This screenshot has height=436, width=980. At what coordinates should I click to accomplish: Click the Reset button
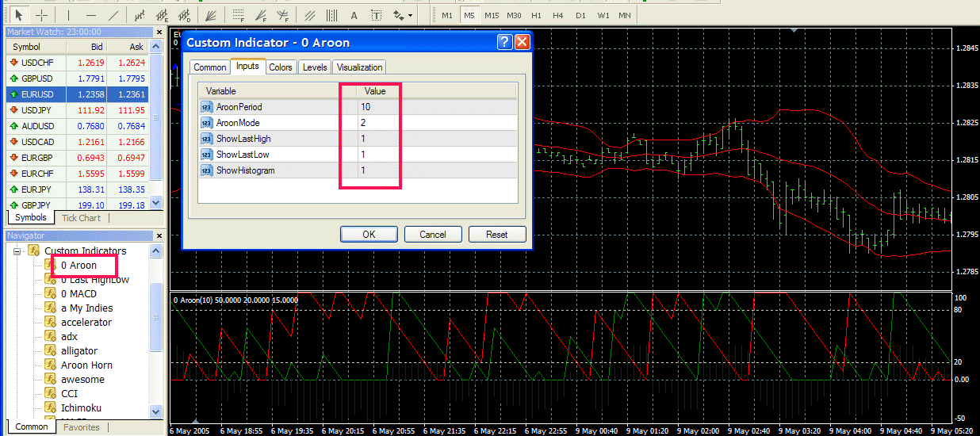point(497,234)
